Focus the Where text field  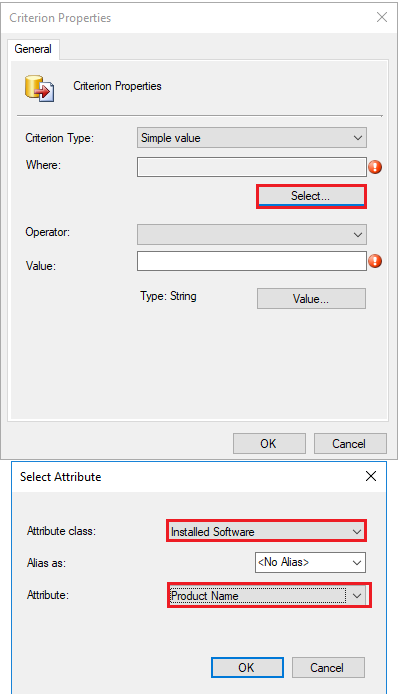point(252,167)
